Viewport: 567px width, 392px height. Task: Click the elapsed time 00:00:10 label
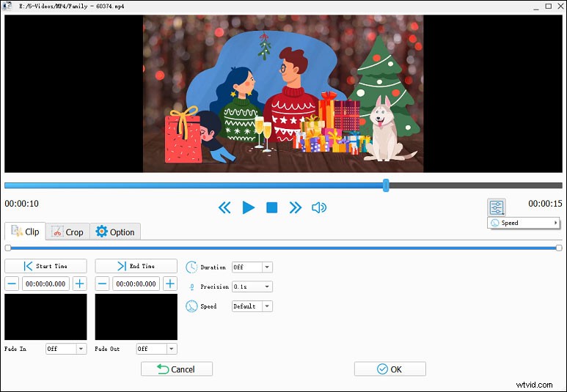[x=22, y=204]
